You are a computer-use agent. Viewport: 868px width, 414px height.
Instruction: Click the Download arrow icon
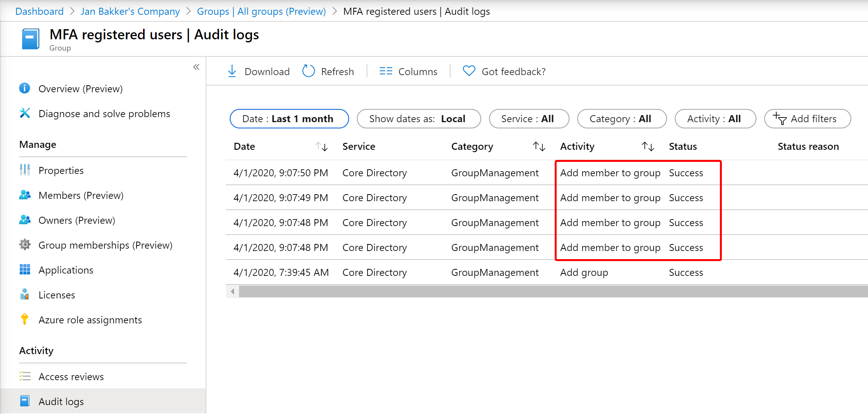pyautogui.click(x=232, y=71)
